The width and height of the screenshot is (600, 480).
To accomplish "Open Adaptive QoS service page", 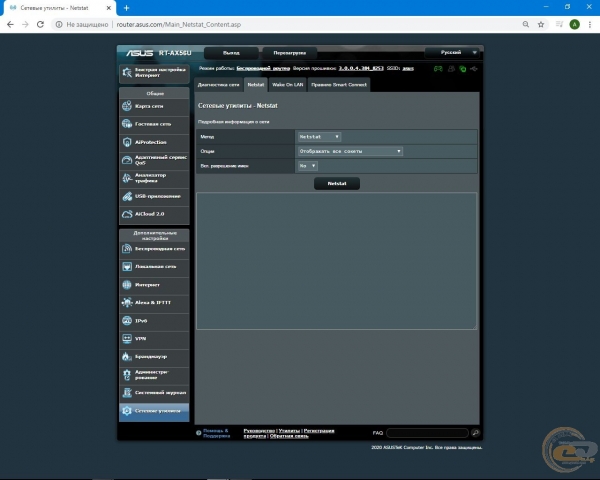I will pos(154,160).
